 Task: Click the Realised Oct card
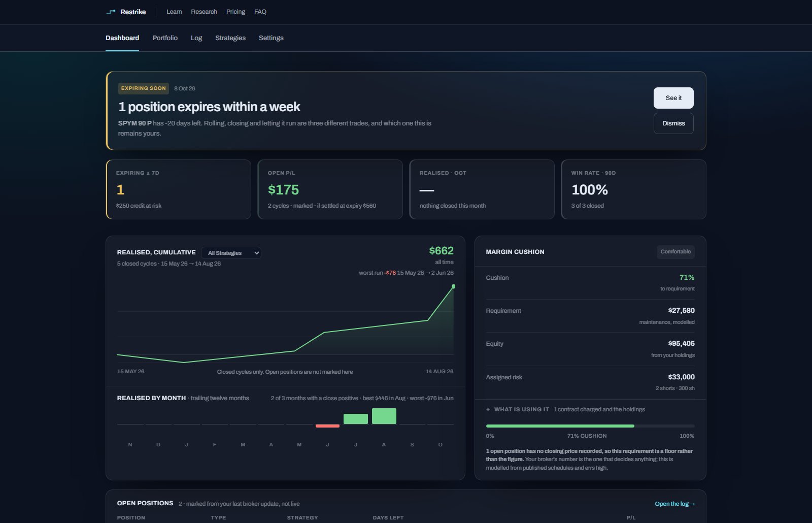pos(482,189)
